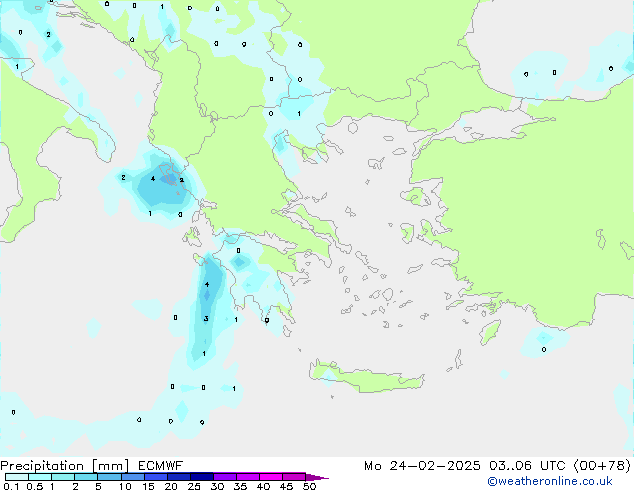634x490 pixels.
Task: Click legend scale value '5'
Action: pos(98,486)
